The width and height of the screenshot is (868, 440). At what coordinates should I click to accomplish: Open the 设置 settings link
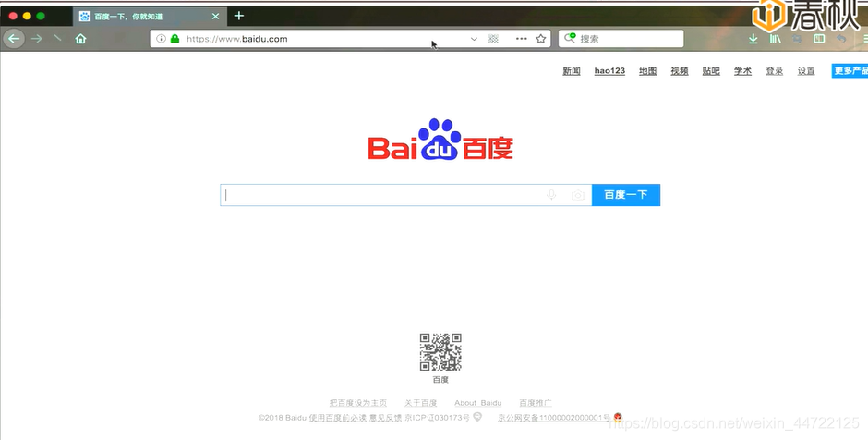click(x=806, y=71)
